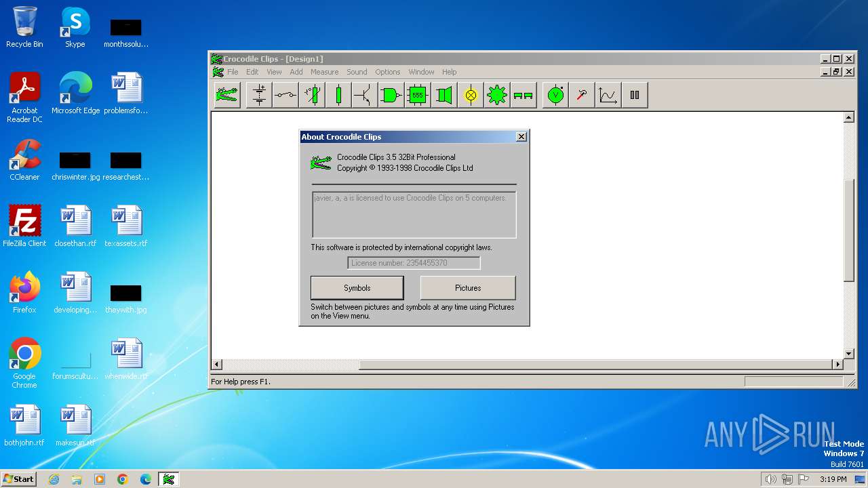Click the vertical scrollbar thumb
Screen dimensions: 868x488
click(x=848, y=230)
